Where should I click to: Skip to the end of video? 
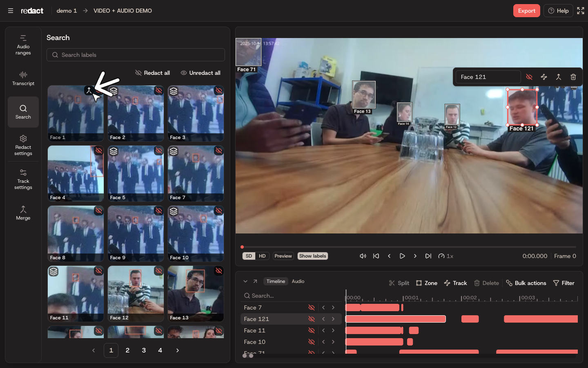coord(428,256)
